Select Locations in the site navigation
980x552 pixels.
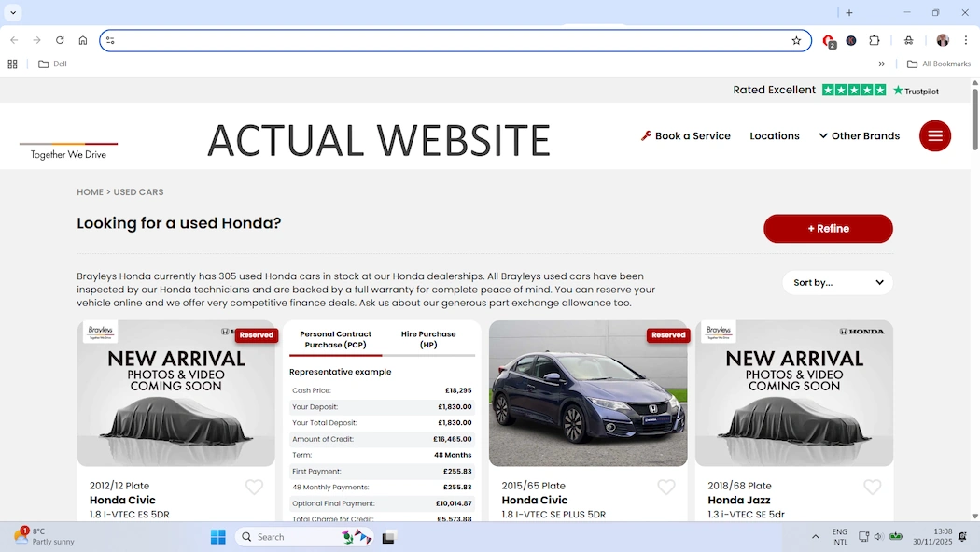(x=774, y=135)
